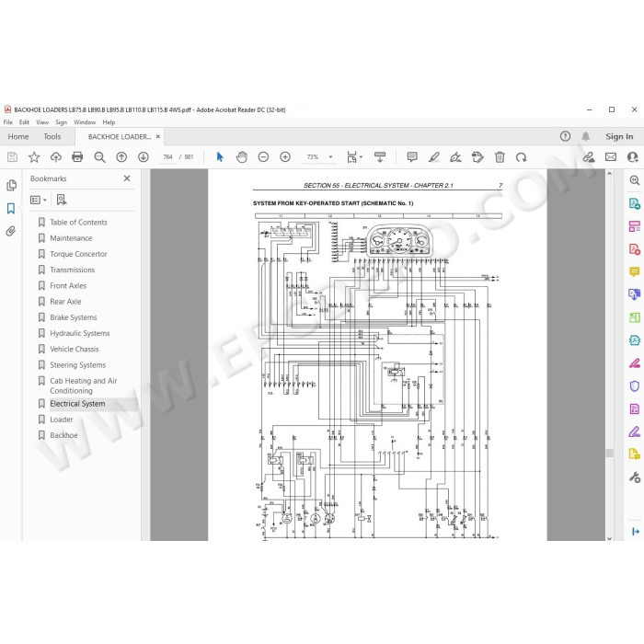This screenshot has height=644, width=644.
Task: Switch to the Home tab
Action: point(18,136)
